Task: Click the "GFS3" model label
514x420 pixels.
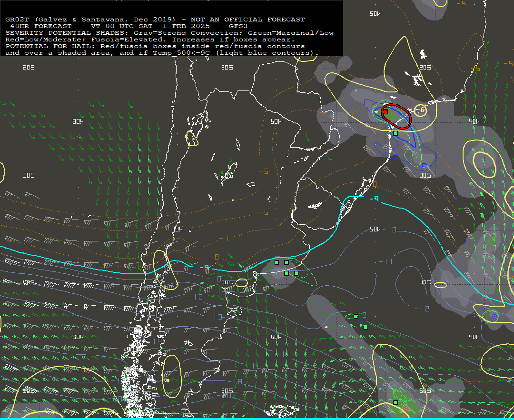Action: [238, 26]
